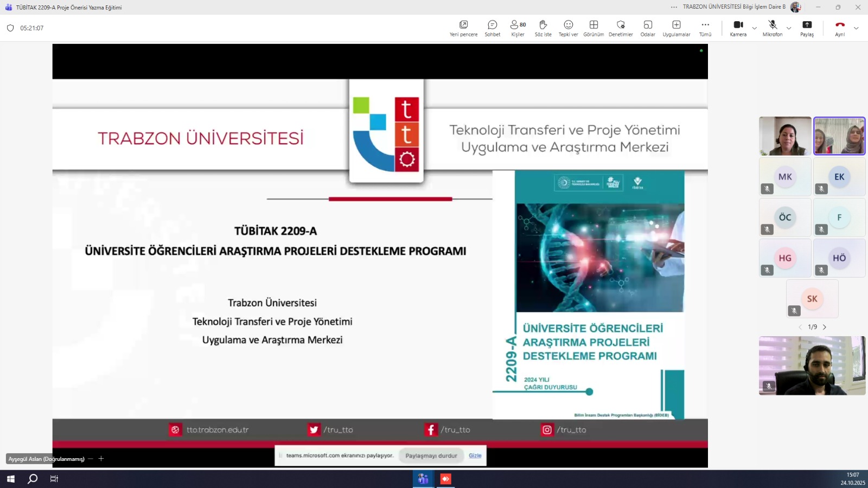The width and height of the screenshot is (868, 488).
Task: Expand the Kamera options arrow
Action: pyautogui.click(x=754, y=28)
